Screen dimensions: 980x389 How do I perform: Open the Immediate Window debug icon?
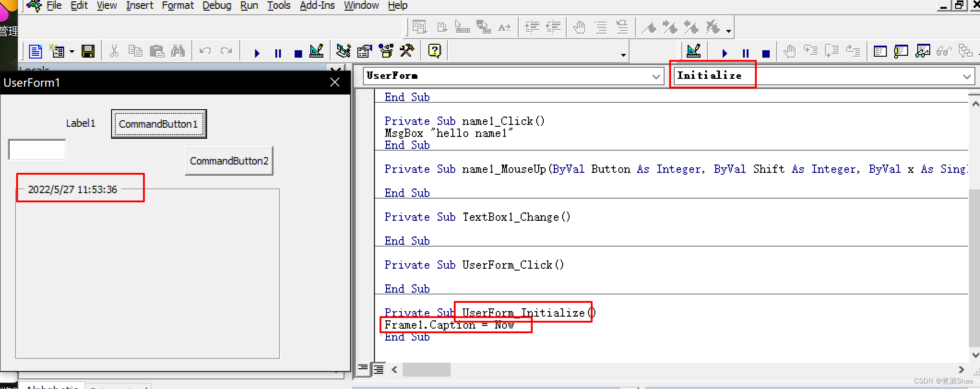(901, 51)
